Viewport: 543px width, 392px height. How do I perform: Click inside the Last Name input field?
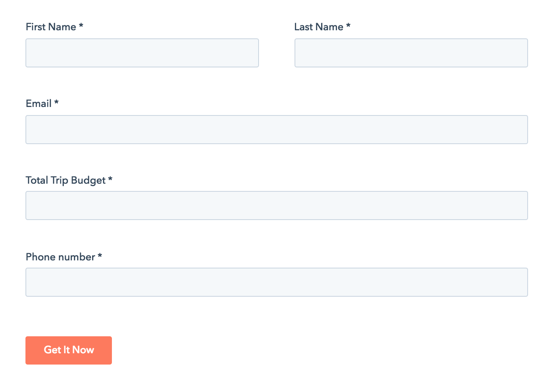[x=411, y=52]
